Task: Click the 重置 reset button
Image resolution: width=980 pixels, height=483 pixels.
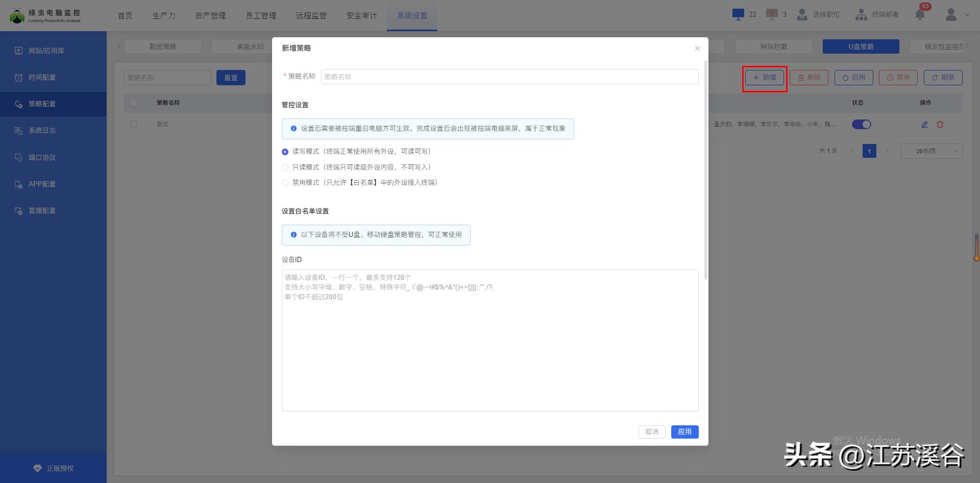Action: 231,78
